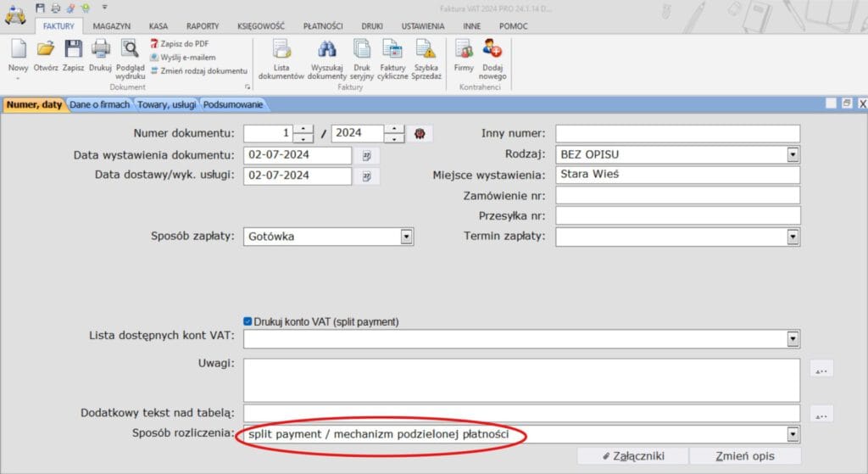Expand the Sposób rozliczenia dropdown
The height and width of the screenshot is (474, 868).
793,435
